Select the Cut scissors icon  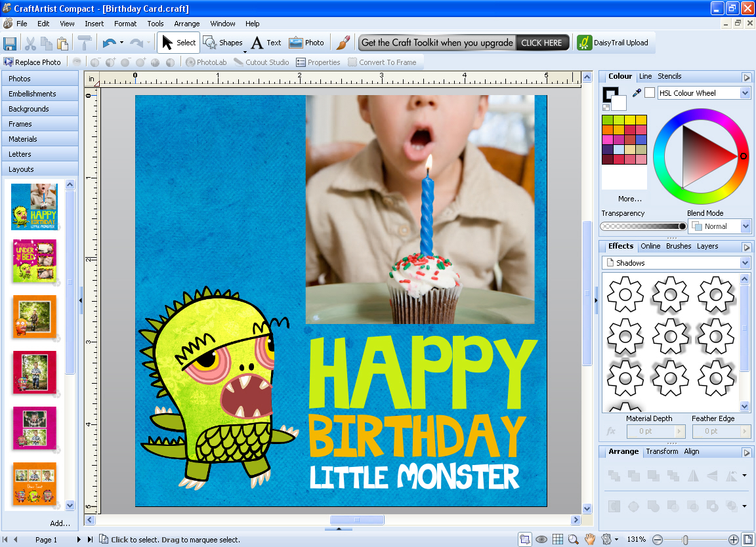coord(30,43)
